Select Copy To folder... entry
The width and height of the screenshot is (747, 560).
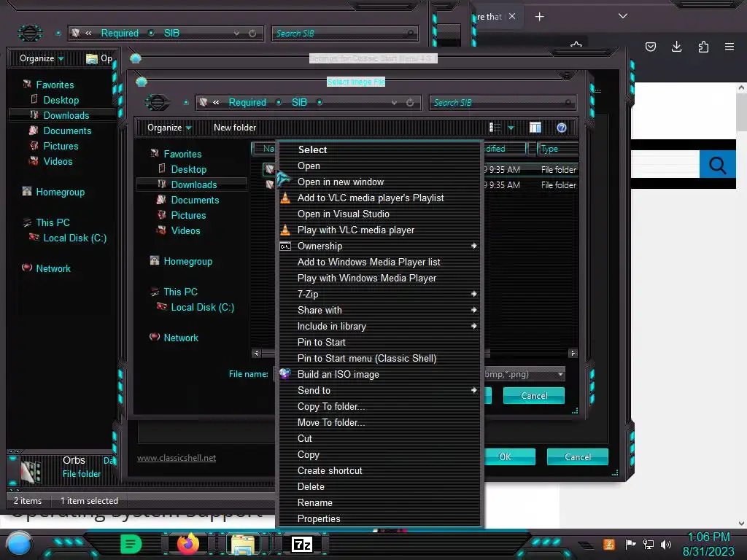click(x=379, y=406)
